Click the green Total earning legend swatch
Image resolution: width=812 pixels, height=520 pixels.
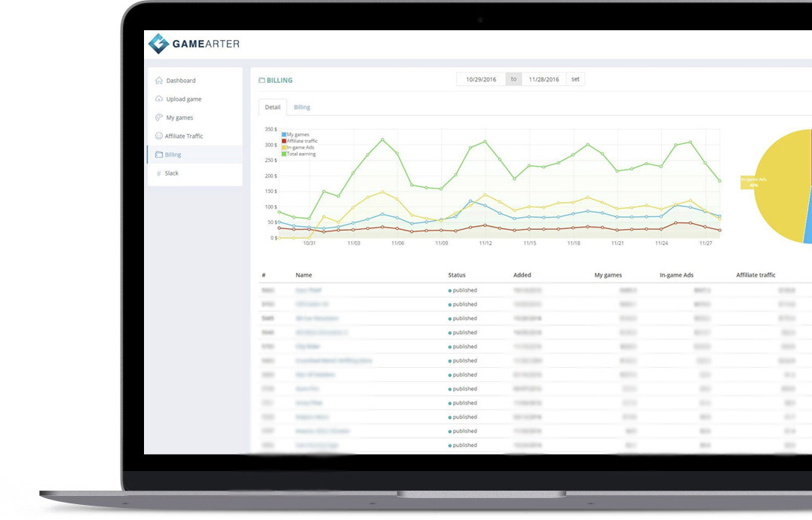coord(283,154)
